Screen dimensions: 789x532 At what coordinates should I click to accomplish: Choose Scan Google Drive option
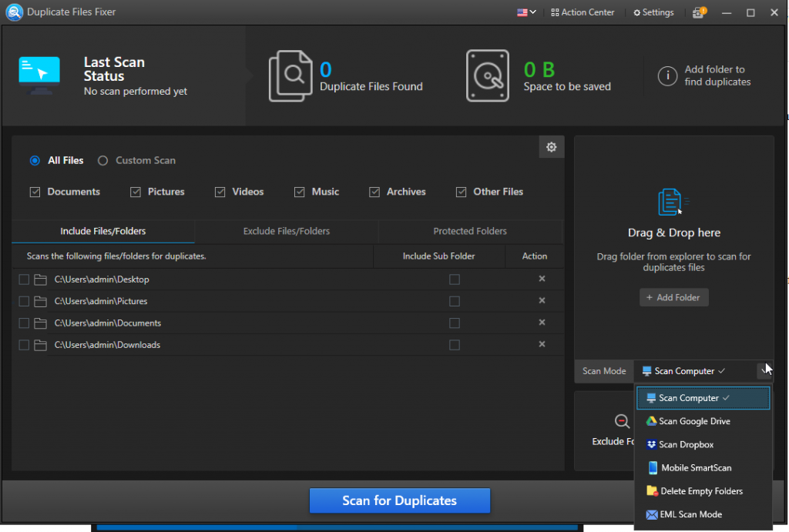(703, 421)
